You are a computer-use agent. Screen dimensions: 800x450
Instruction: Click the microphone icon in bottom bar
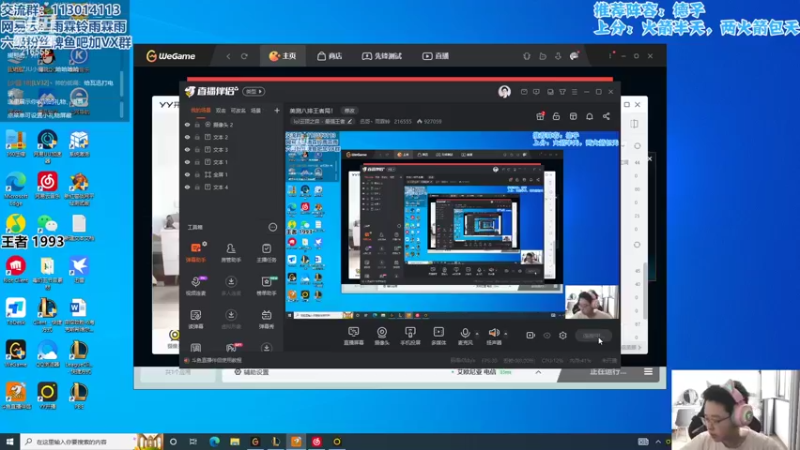[x=465, y=334]
